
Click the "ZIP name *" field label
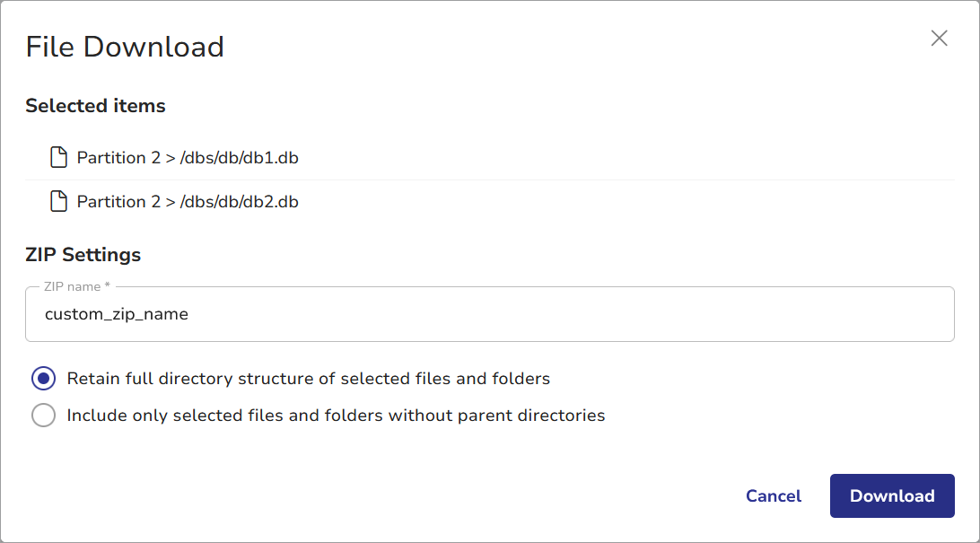tap(76, 287)
